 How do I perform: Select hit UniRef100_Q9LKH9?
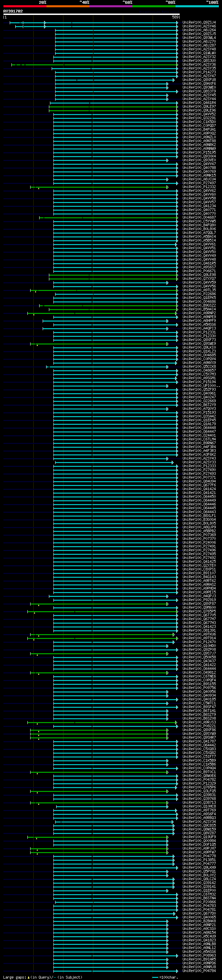199,867
